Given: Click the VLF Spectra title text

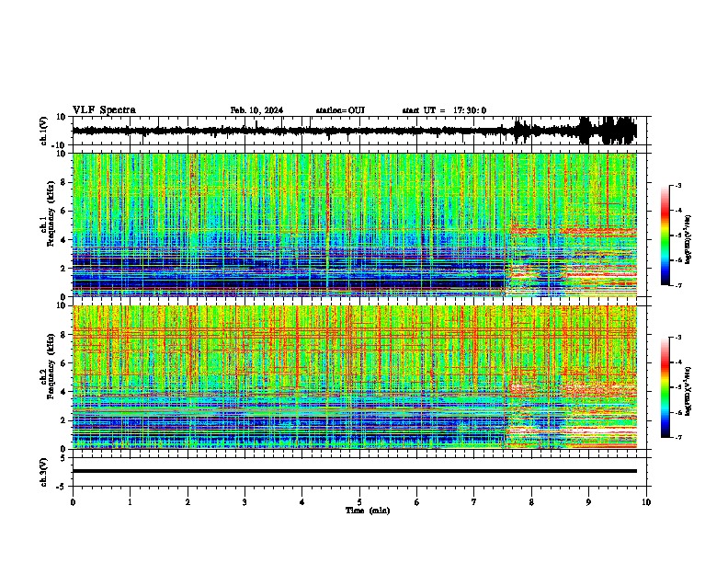Looking at the screenshot, I should click(104, 109).
